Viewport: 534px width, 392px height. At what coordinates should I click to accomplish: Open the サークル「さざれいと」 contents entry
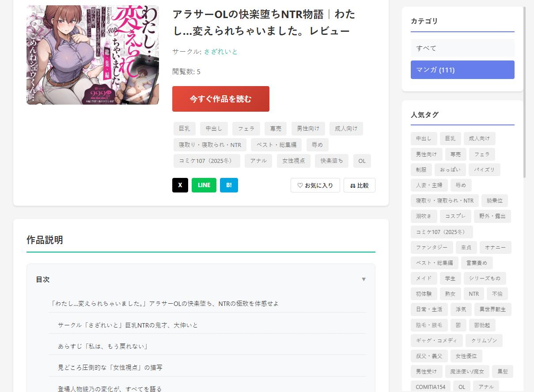click(128, 325)
